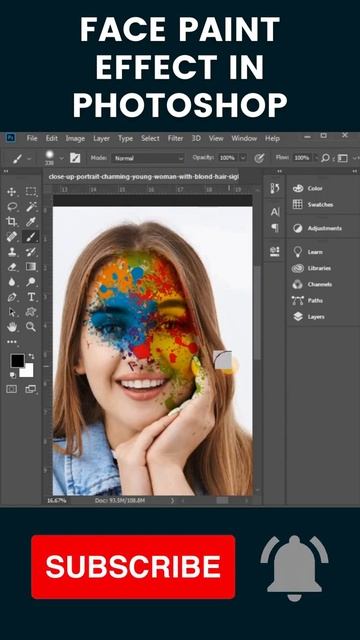Select the Zoom tool
This screenshot has height=640, width=360.
[31, 327]
